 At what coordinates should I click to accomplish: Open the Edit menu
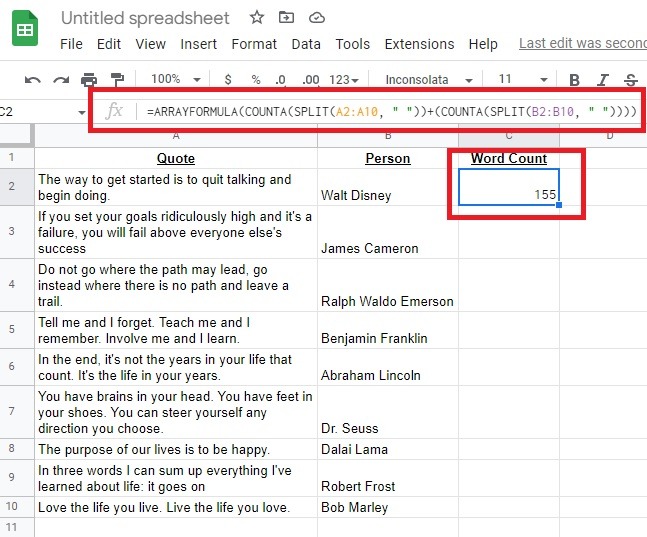[109, 44]
